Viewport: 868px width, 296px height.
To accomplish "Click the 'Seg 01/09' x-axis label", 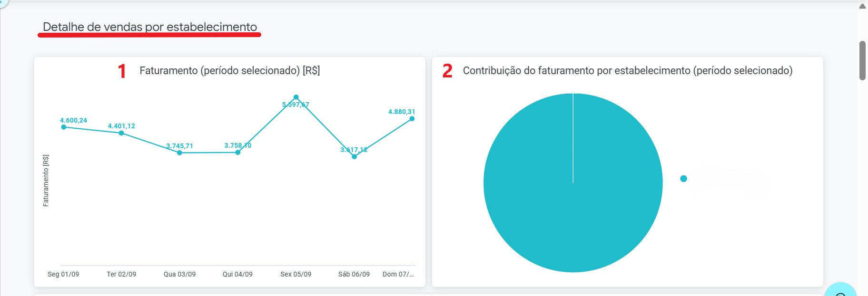I will 63,274.
